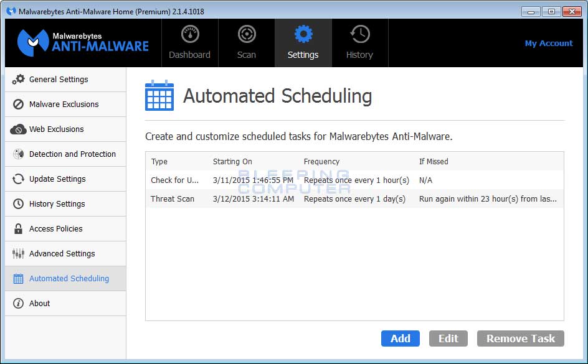Click the title bar Malwarebytes app icon
588x364 pixels.
[11, 11]
